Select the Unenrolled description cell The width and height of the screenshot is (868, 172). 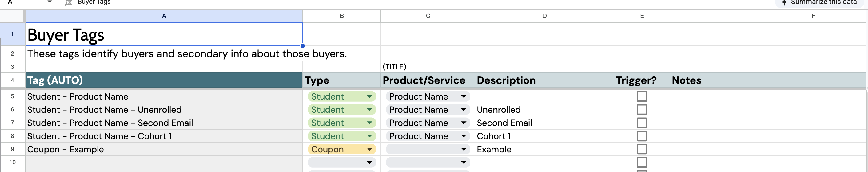(544, 109)
